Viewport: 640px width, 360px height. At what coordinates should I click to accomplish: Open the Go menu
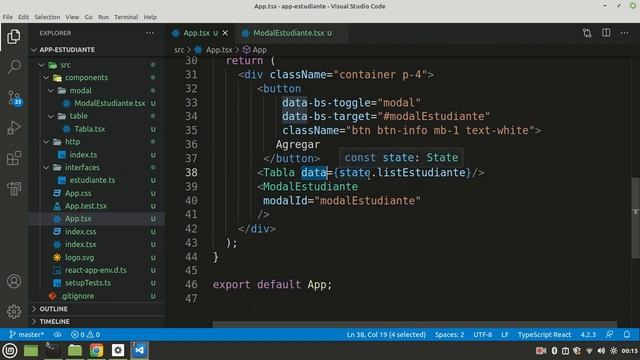click(89, 17)
